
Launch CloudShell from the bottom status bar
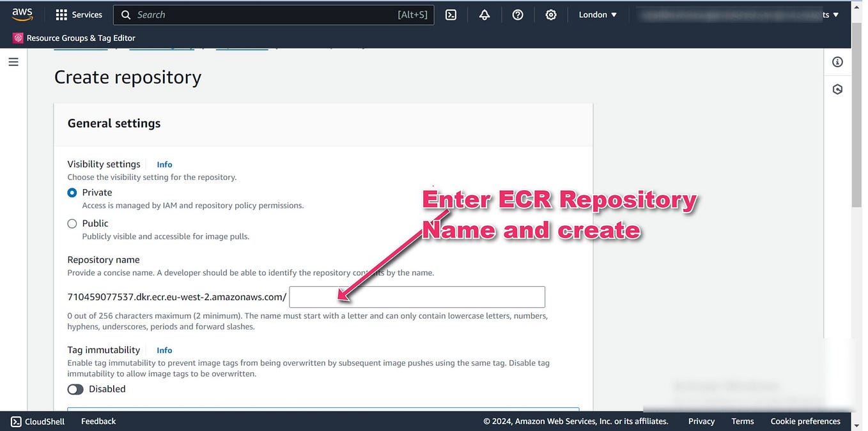tap(36, 421)
